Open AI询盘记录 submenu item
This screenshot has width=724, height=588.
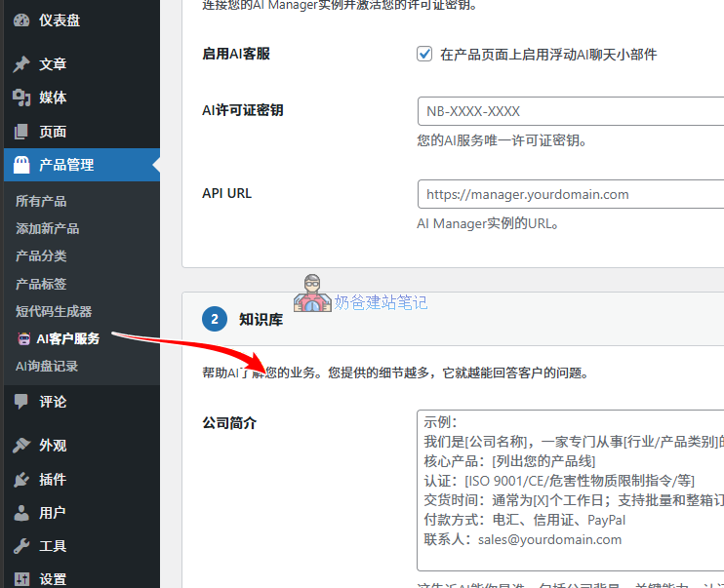(47, 367)
